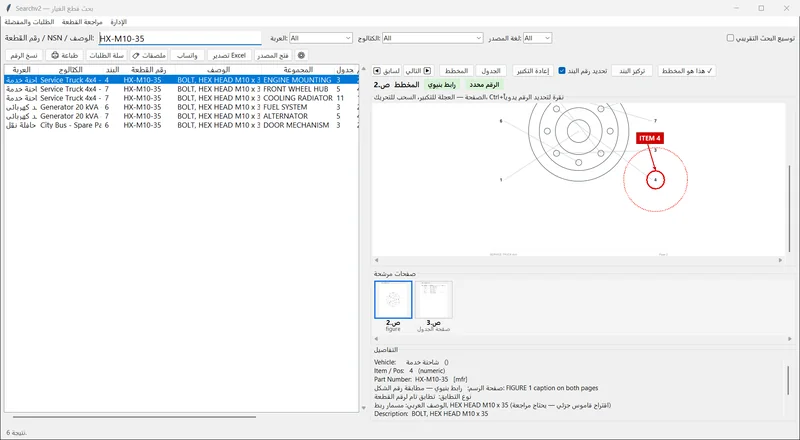Click the الكتالوج column header
This screenshot has width=800, height=440.
click(x=70, y=70)
